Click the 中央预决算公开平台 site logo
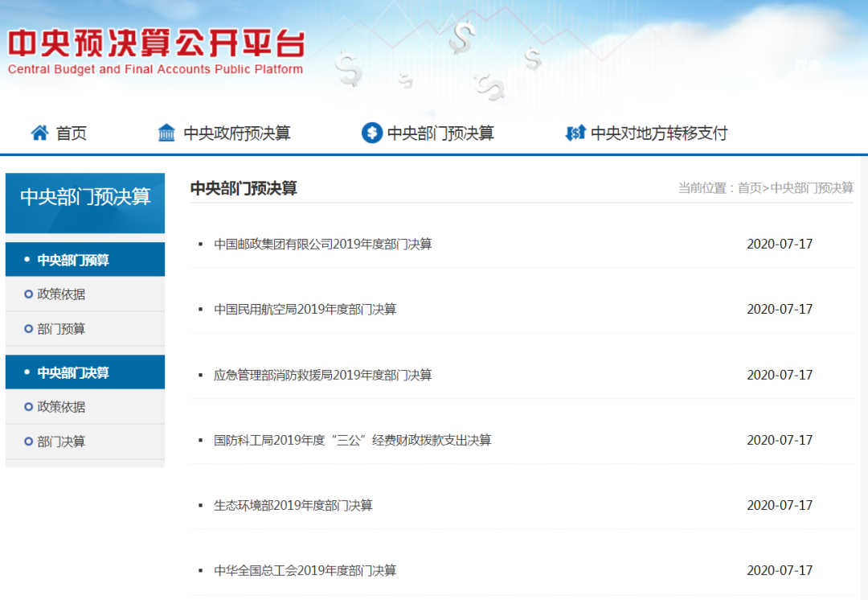 coord(156,51)
